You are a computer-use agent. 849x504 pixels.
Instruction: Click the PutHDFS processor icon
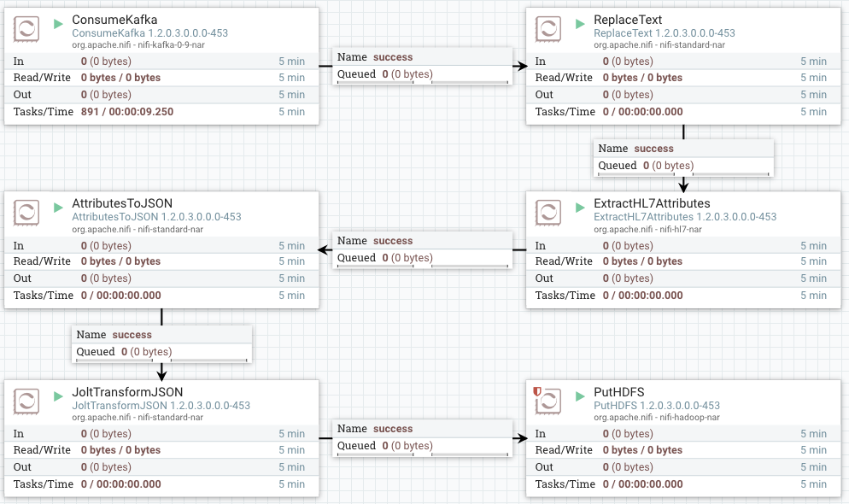547,401
